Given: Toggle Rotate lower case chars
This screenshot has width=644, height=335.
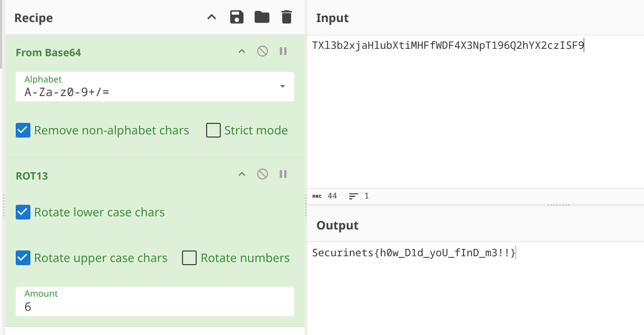Looking at the screenshot, I should pos(23,212).
